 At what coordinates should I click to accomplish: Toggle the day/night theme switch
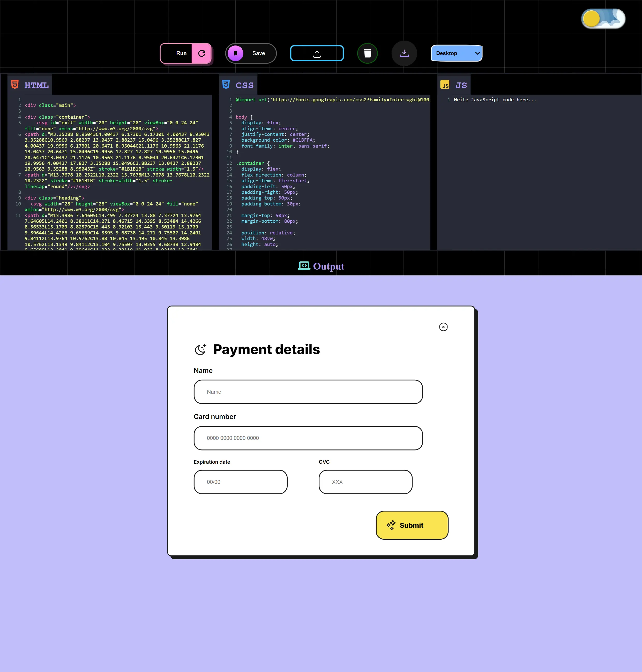603,18
